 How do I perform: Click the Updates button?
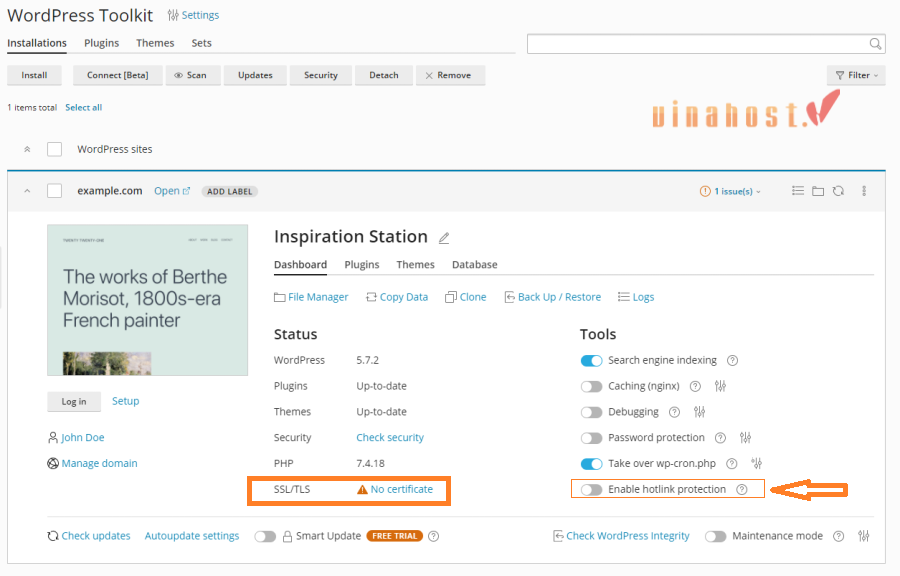(x=255, y=75)
